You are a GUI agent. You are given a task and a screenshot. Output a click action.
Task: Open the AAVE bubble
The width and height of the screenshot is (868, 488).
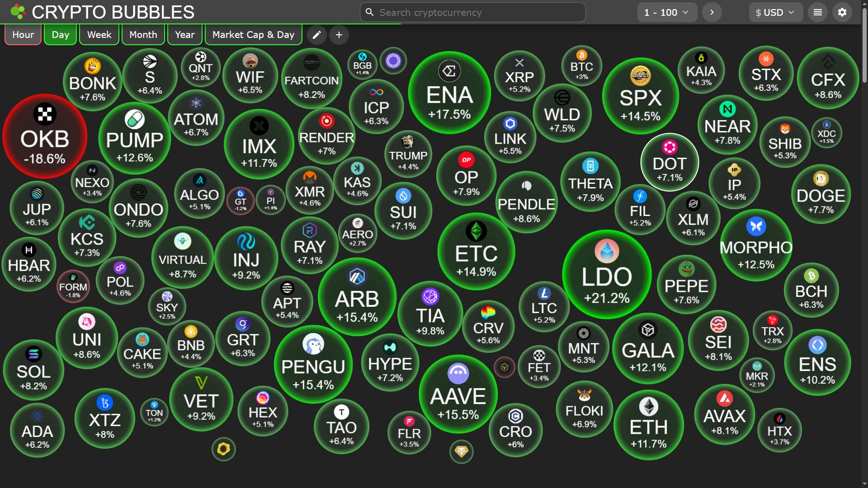tap(458, 394)
